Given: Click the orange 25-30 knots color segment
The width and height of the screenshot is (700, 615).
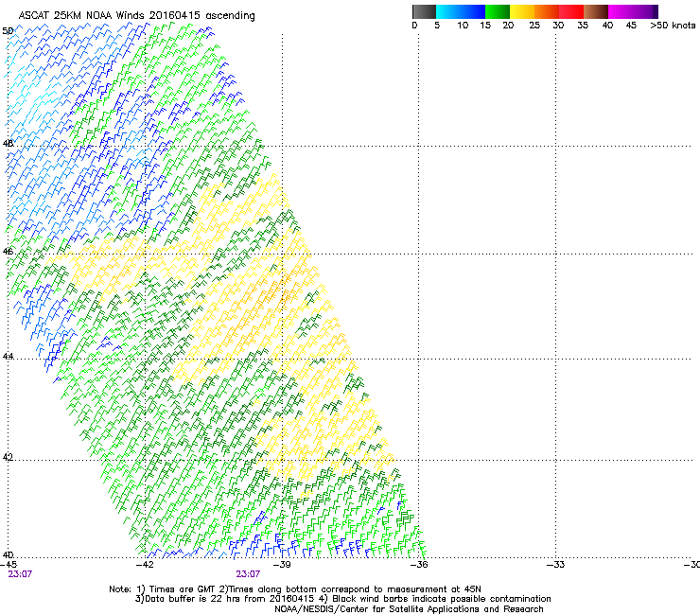Looking at the screenshot, I should [547, 11].
